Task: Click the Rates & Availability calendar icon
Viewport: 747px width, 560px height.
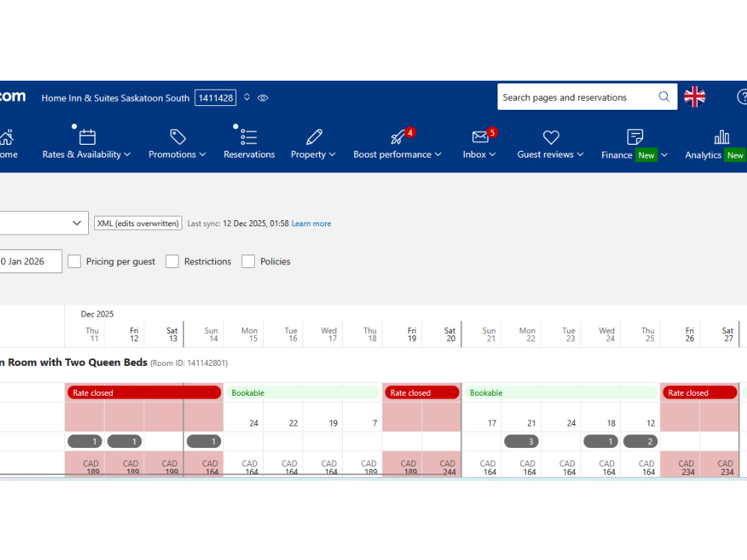Action: [87, 137]
